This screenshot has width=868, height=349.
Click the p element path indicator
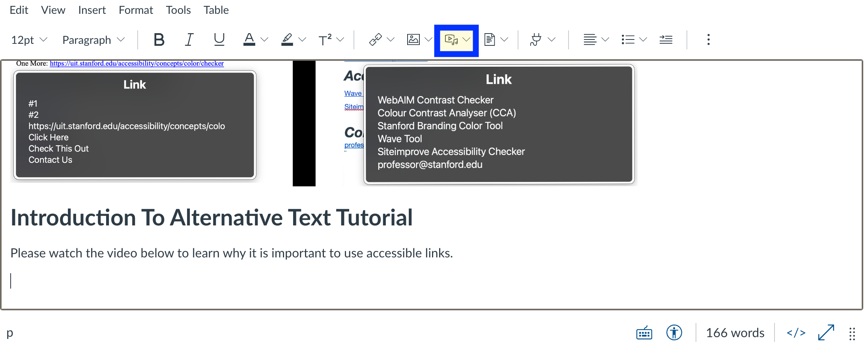click(x=10, y=333)
